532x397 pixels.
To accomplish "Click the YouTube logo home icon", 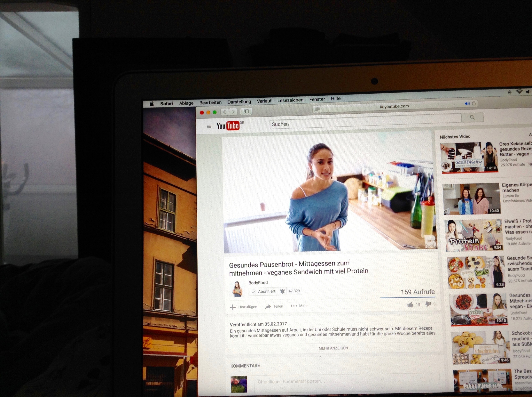I will pos(228,126).
